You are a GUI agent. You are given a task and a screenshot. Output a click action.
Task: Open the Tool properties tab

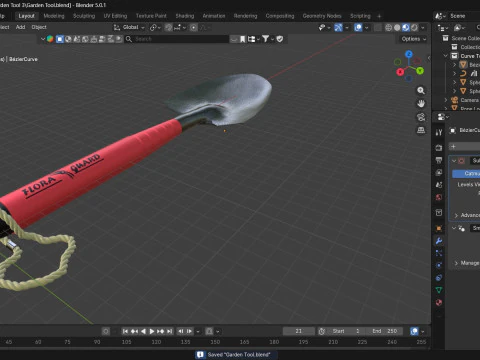439,132
